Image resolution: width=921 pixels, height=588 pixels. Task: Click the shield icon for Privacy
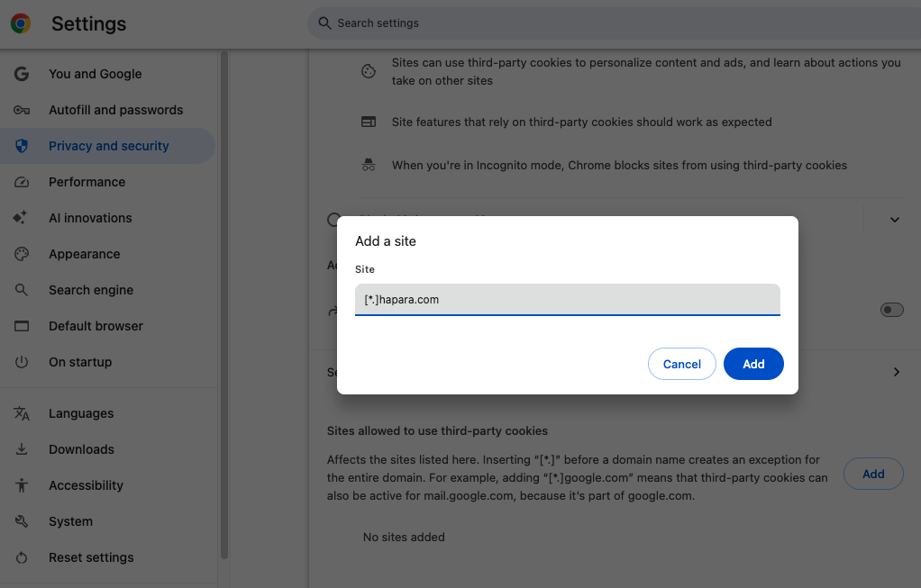(22, 146)
